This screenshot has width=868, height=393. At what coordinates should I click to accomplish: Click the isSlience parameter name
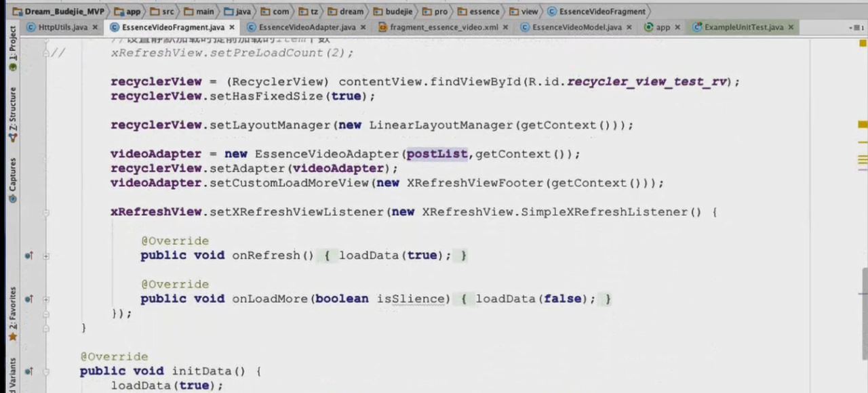tap(410, 299)
